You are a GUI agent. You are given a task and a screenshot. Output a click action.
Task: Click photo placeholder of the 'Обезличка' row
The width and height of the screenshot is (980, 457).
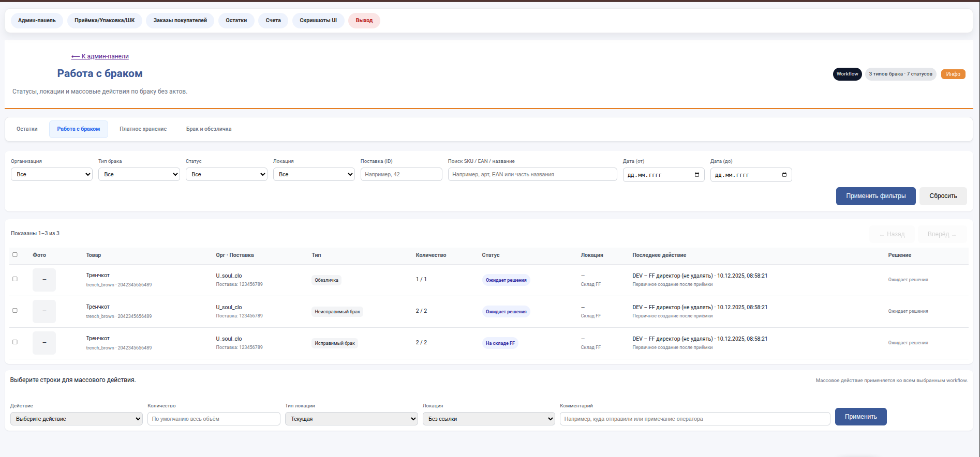click(44, 280)
